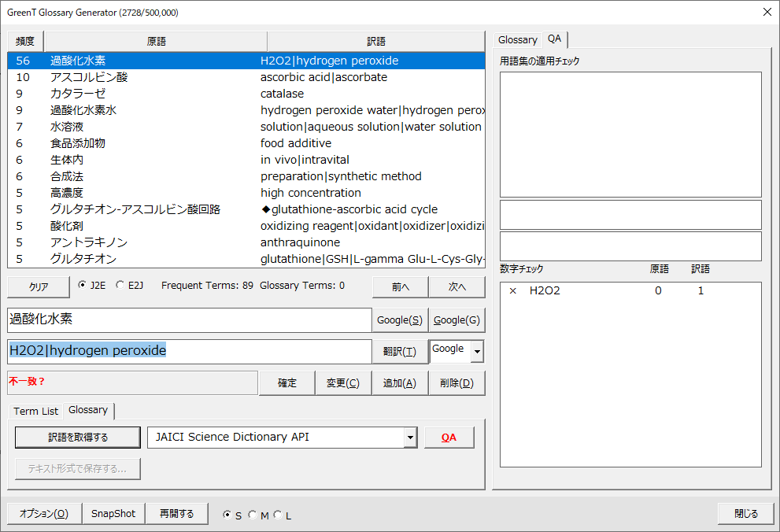Click the クリア clear button

point(39,287)
